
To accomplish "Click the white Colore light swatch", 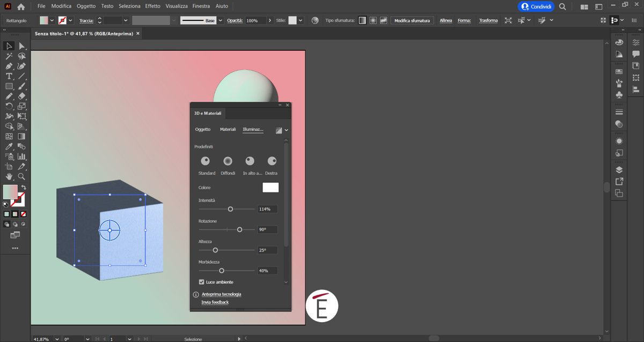I will (x=270, y=188).
